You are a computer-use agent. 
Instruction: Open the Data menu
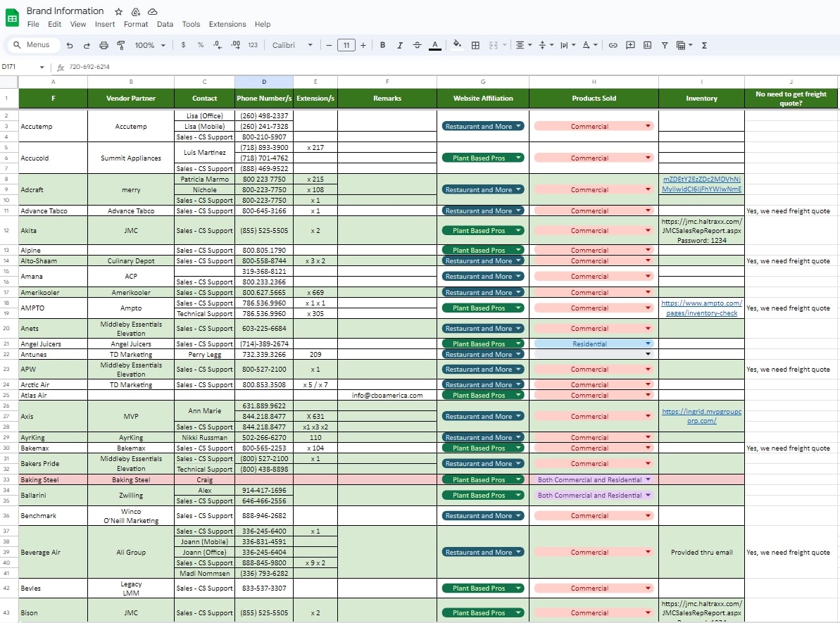coord(165,24)
